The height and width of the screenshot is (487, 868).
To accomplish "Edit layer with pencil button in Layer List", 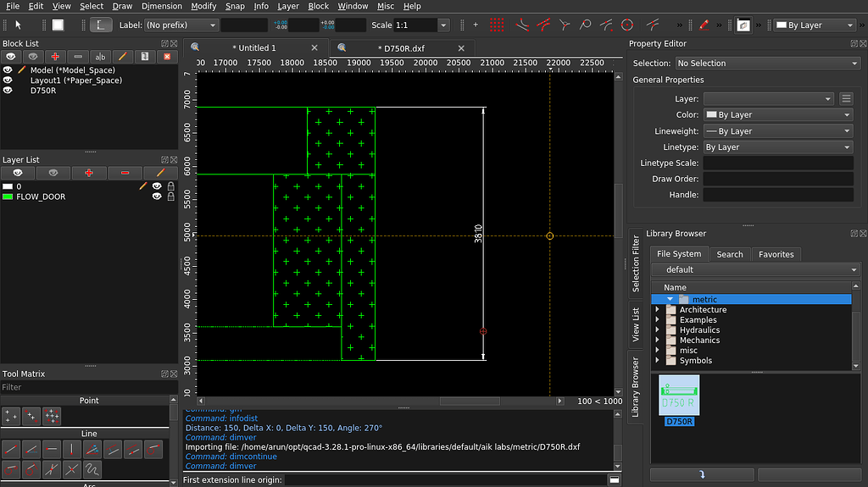I will tap(160, 173).
